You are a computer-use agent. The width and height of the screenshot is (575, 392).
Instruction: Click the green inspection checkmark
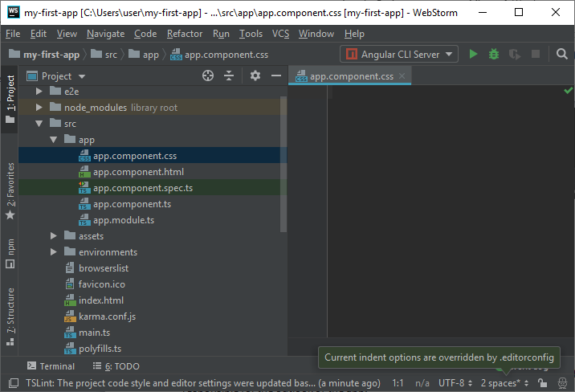[568, 90]
